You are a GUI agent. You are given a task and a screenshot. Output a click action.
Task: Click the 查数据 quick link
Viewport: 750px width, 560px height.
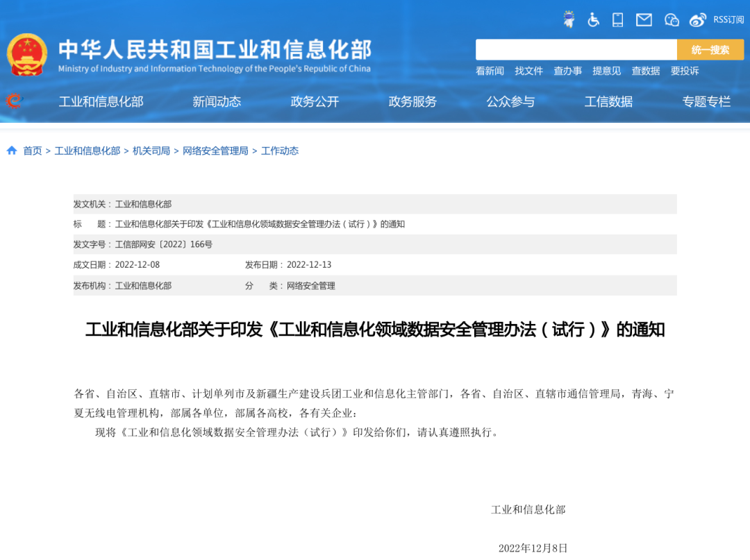pyautogui.click(x=646, y=71)
